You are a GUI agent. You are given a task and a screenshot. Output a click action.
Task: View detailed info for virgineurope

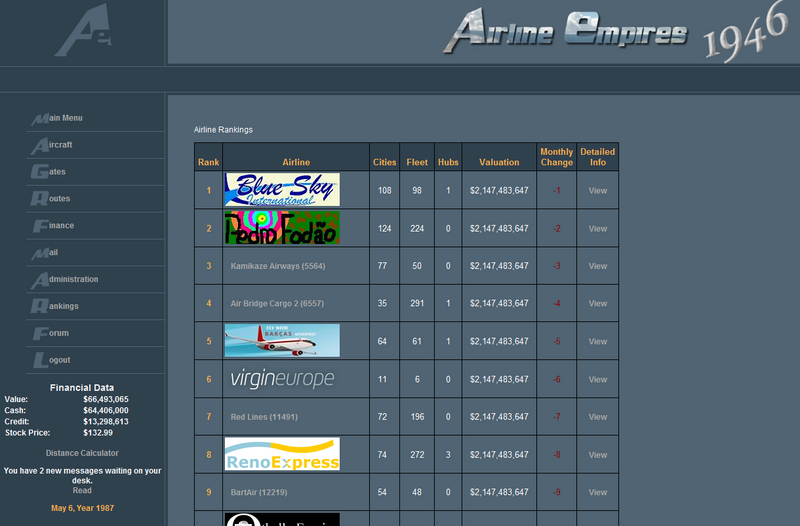[x=597, y=380]
